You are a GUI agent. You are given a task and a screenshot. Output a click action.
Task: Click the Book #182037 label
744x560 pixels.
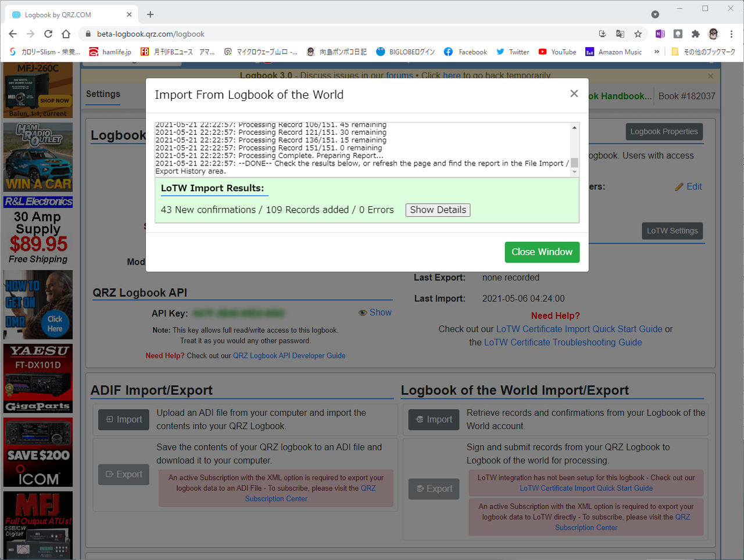point(686,96)
